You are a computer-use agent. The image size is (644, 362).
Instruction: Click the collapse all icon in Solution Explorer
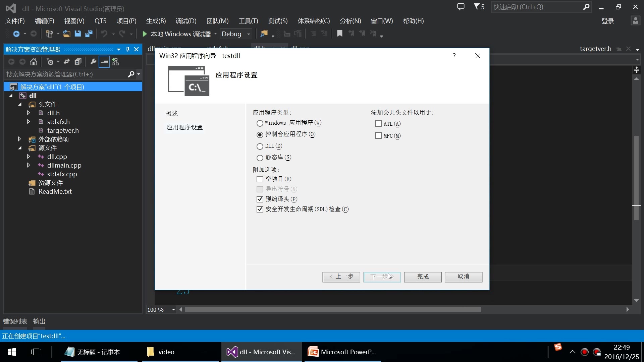click(78, 62)
